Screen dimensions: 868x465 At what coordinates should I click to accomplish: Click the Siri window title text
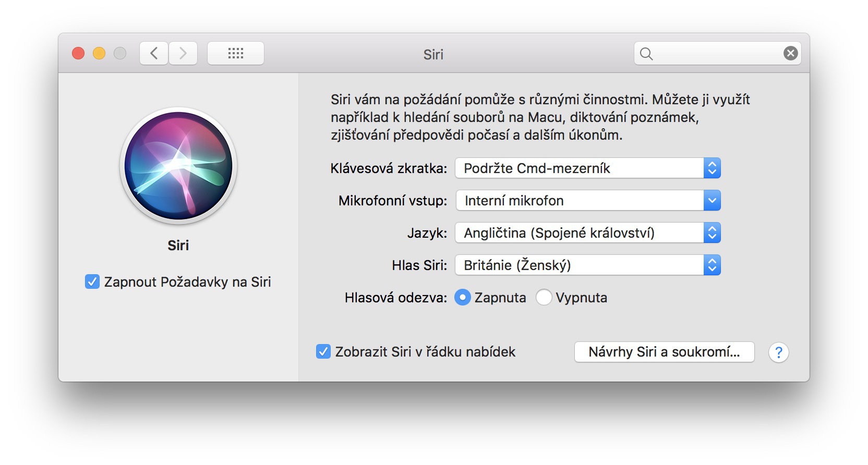click(x=433, y=54)
